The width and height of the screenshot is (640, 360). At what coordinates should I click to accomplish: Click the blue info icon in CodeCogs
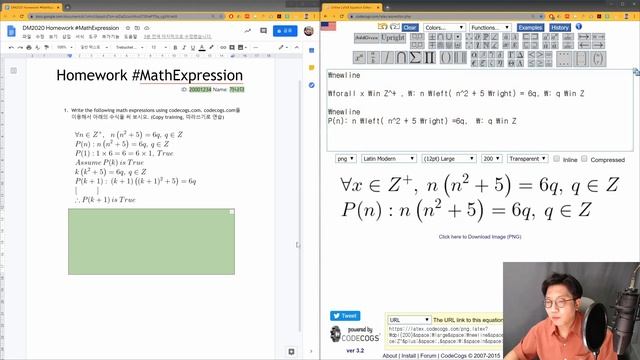pos(579,27)
